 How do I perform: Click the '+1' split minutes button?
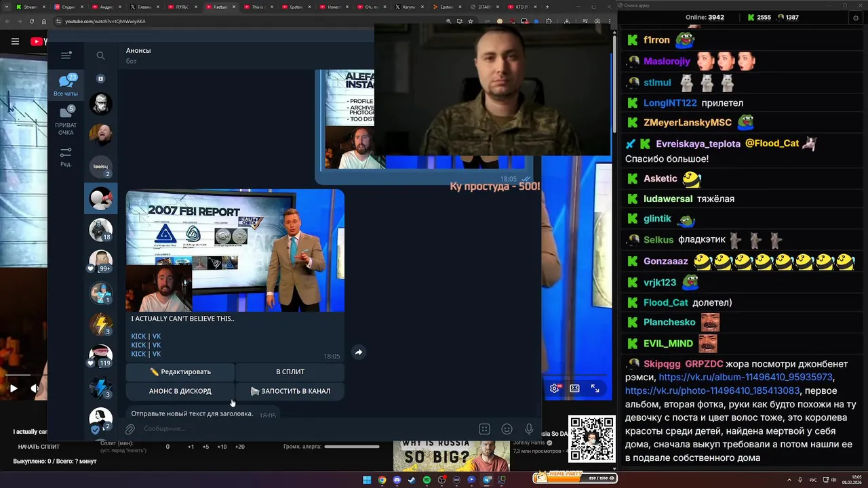(191, 447)
